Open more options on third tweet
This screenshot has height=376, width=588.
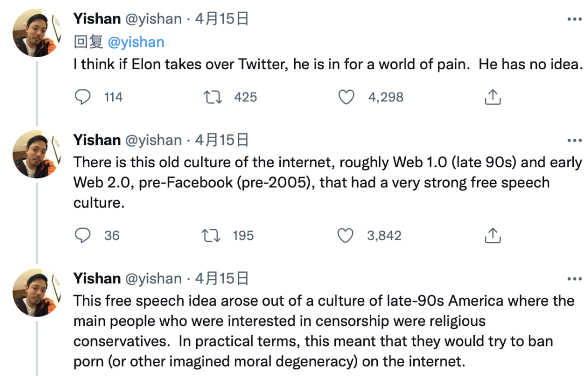(x=574, y=279)
